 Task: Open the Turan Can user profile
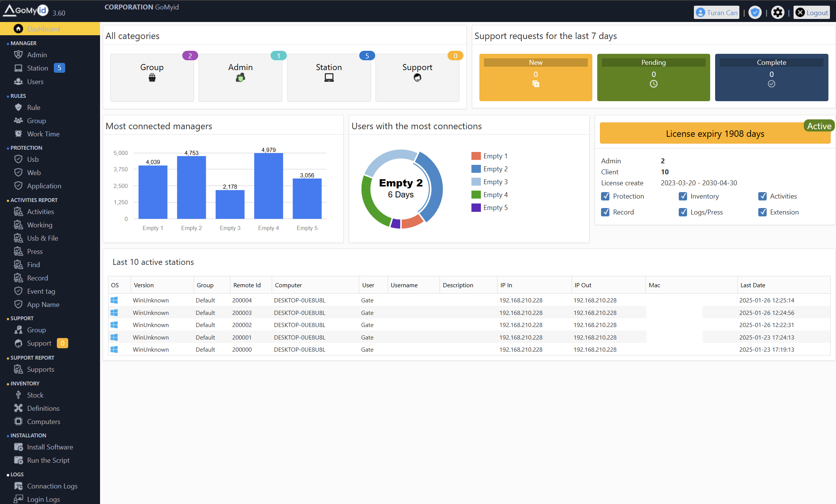point(716,13)
